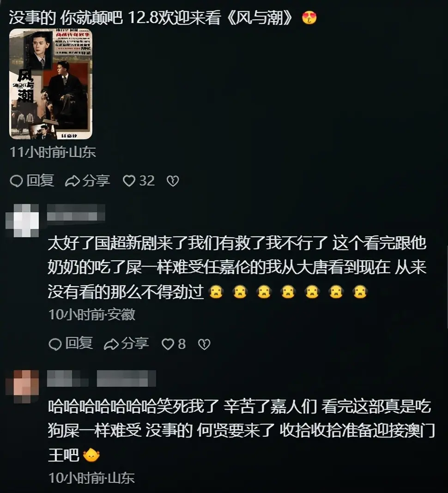Like the Anhui comment showing 8 likes

pos(168,344)
